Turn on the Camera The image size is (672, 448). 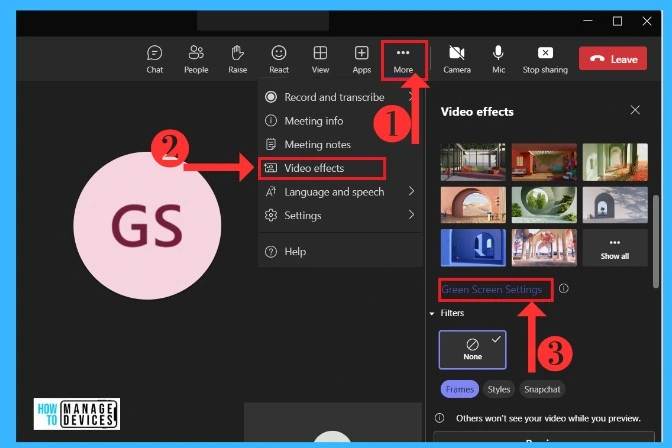click(x=457, y=59)
